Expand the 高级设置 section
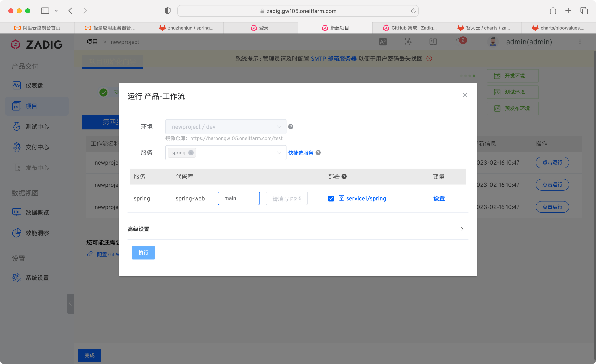Viewport: 596px width, 364px height. click(x=298, y=229)
